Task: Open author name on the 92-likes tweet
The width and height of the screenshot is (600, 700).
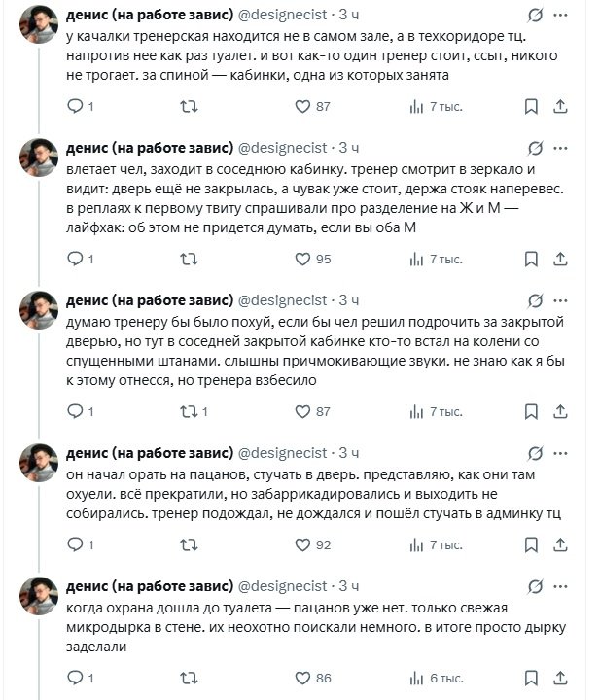Action: pos(149,453)
